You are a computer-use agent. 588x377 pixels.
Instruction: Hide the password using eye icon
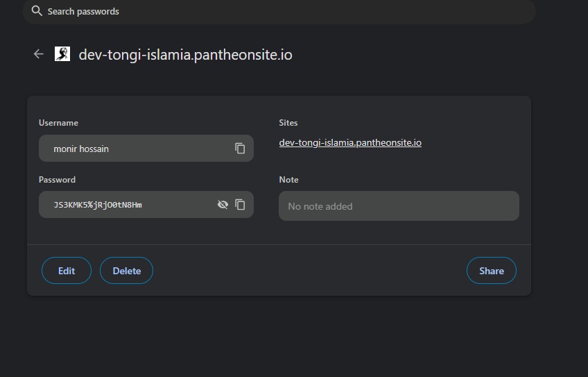point(223,205)
